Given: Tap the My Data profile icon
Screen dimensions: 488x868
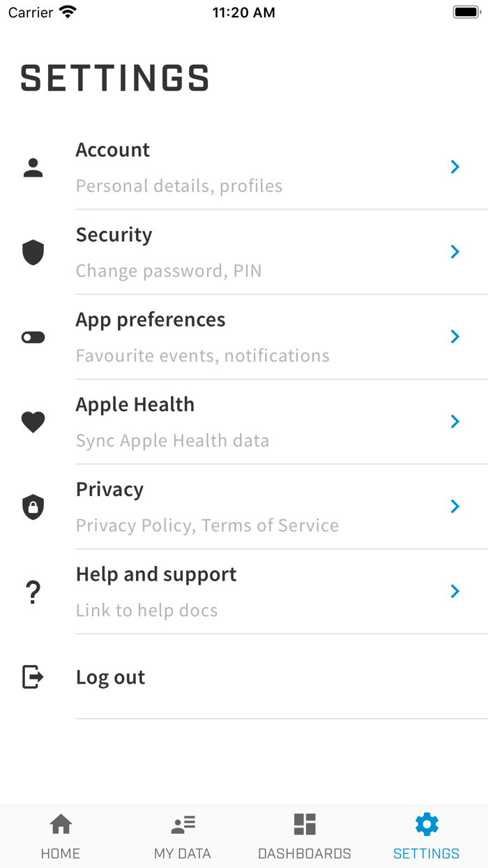Looking at the screenshot, I should point(183,824).
